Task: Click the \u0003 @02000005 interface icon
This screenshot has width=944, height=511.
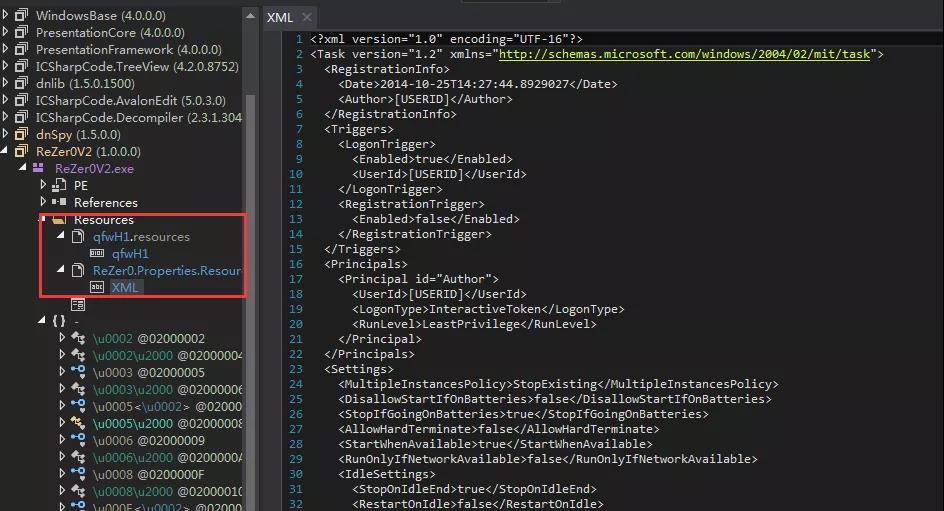Action: click(78, 372)
